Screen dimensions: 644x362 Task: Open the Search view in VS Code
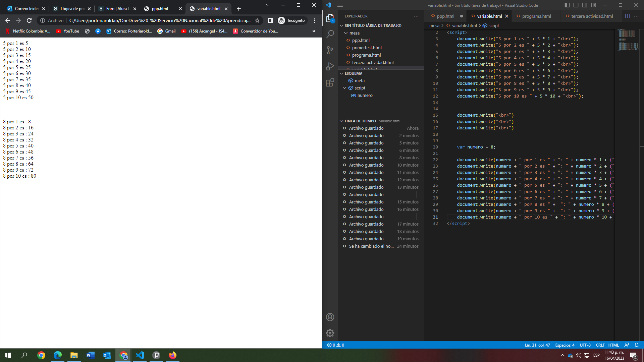tap(330, 34)
